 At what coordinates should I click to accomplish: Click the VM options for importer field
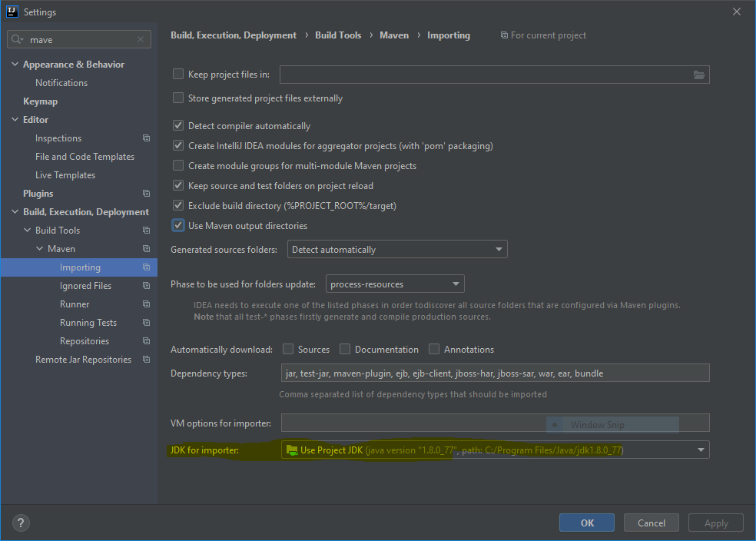[x=495, y=423]
